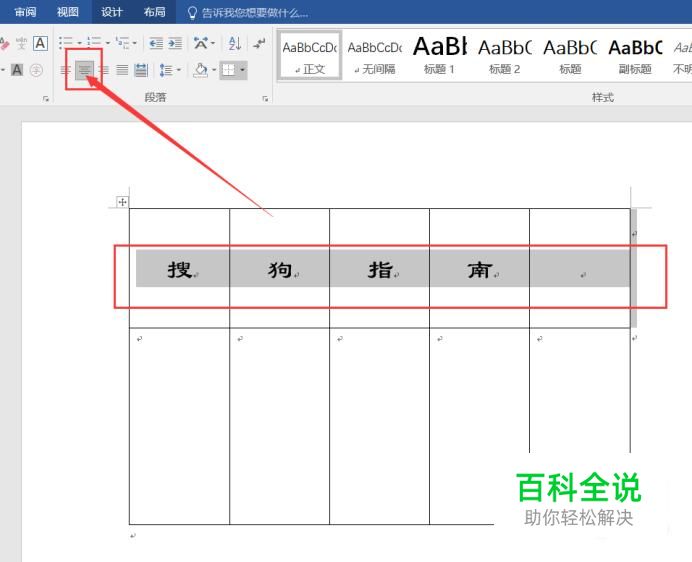Viewport: 692px width, 562px height.
Task: Open the multilevel list dropdown arrow
Action: 135,43
